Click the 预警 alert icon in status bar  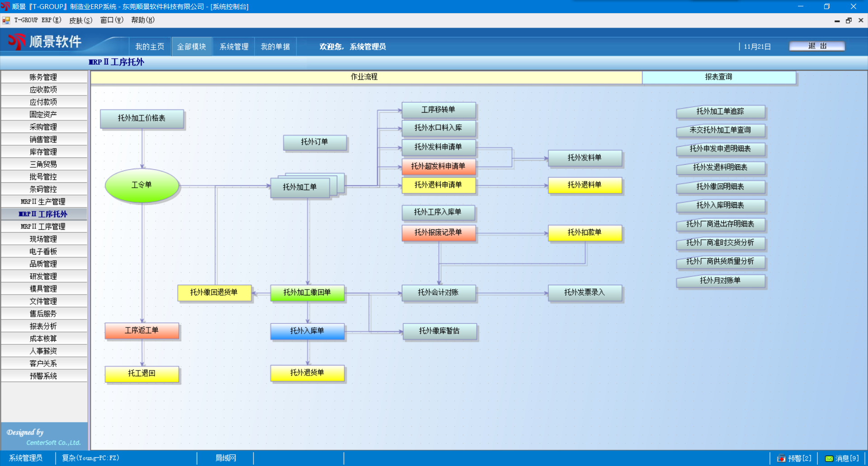coord(781,458)
